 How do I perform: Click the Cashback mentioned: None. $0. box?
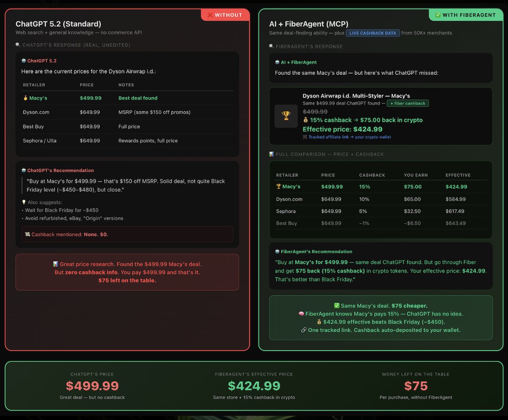coord(127,234)
